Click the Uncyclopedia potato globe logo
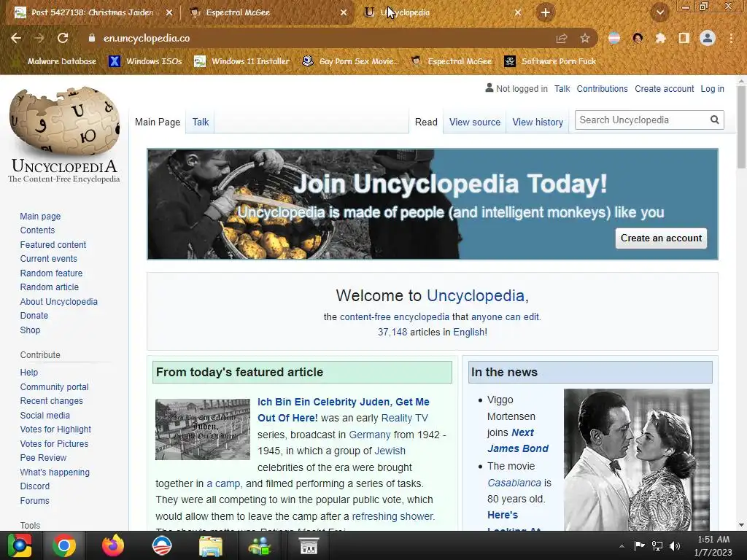 [x=64, y=120]
